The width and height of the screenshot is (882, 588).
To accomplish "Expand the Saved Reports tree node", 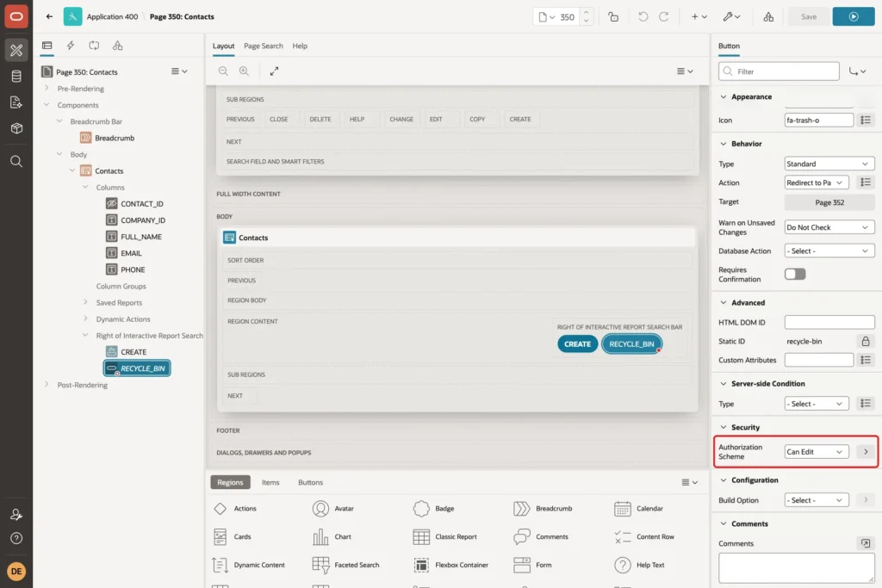I will click(85, 302).
